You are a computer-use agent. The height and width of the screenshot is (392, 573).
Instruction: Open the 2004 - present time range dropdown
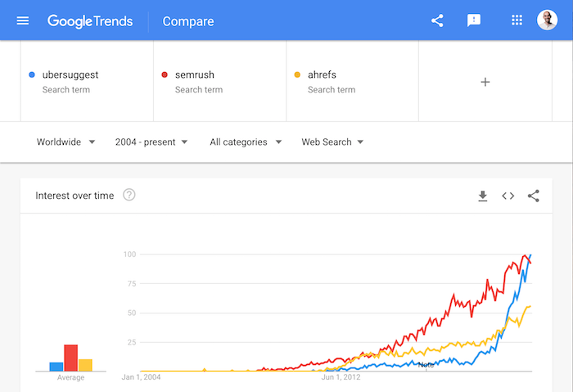pos(151,142)
